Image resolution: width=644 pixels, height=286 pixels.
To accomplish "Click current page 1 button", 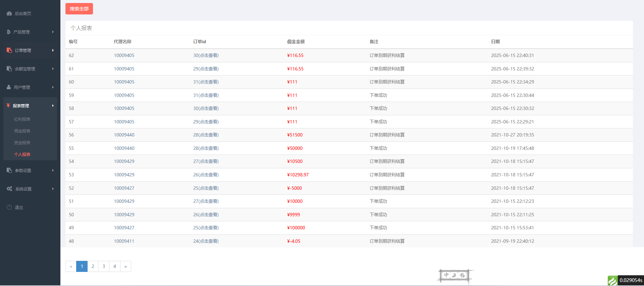I will pyautogui.click(x=82, y=266).
